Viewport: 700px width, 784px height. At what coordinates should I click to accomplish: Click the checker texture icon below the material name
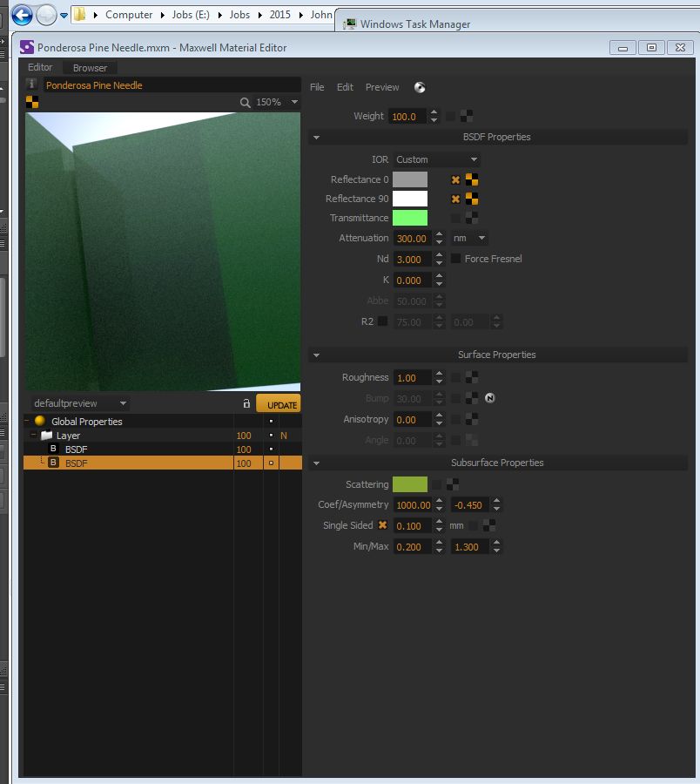coord(32,102)
